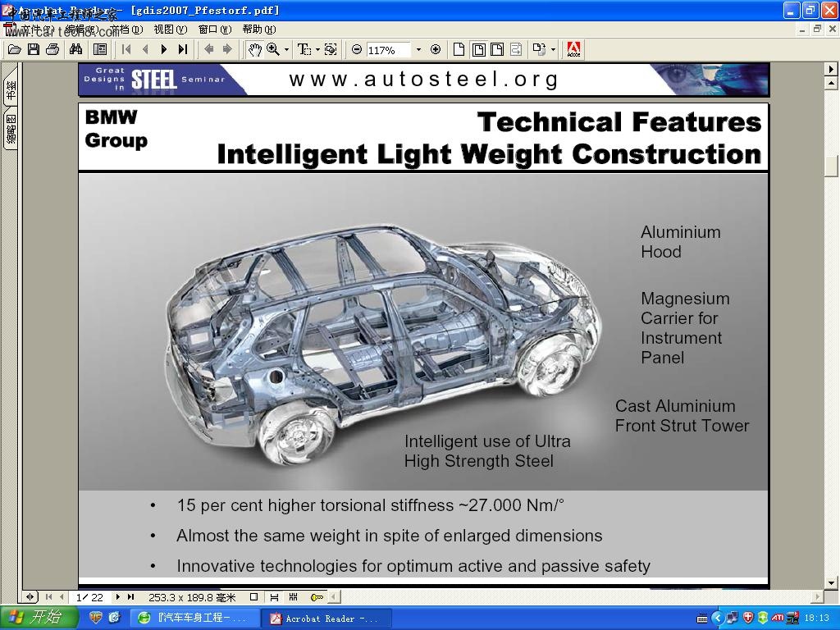Go to first page in status bar
Screen dimensions: 840x630
click(49, 597)
